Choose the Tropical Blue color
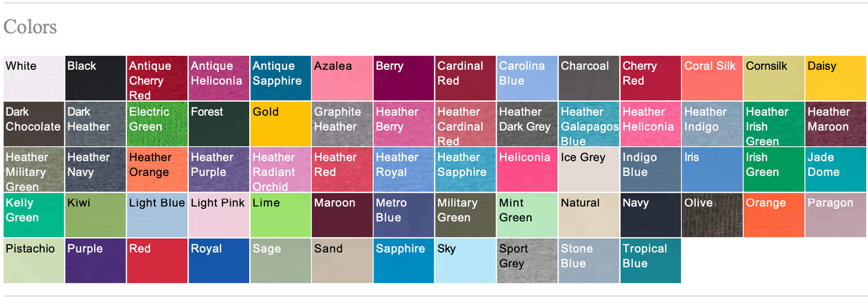This screenshot has height=297, width=868. click(x=651, y=261)
